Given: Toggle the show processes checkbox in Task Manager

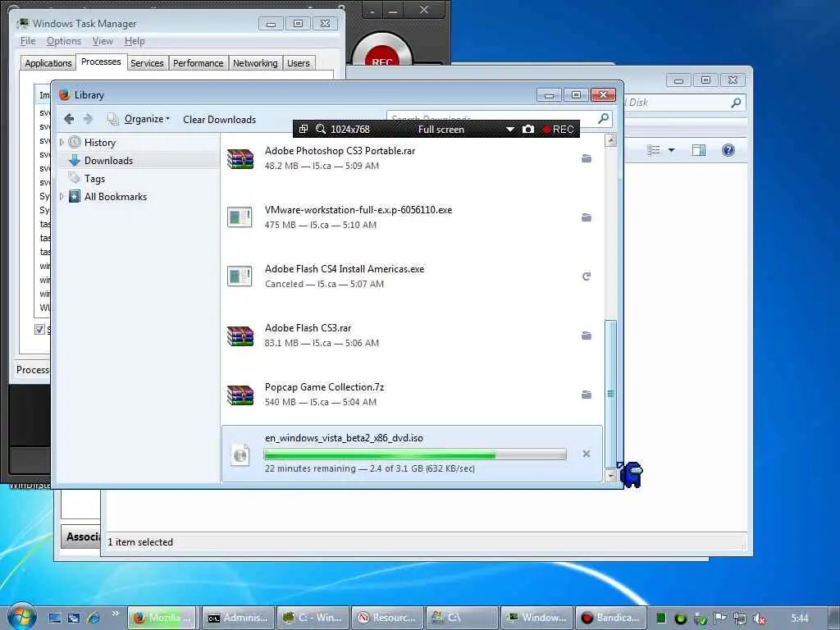Looking at the screenshot, I should (x=39, y=329).
